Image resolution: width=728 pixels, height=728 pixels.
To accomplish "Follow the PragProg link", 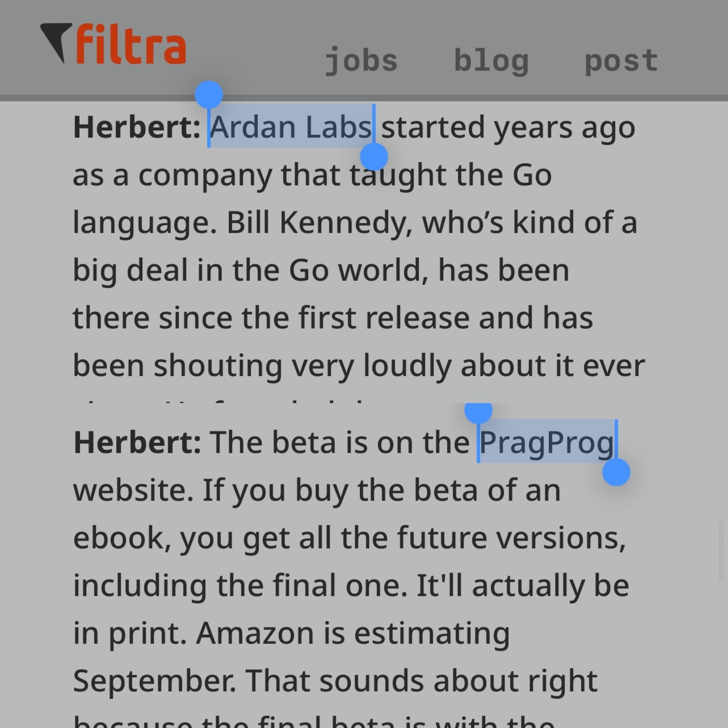I will 546,442.
